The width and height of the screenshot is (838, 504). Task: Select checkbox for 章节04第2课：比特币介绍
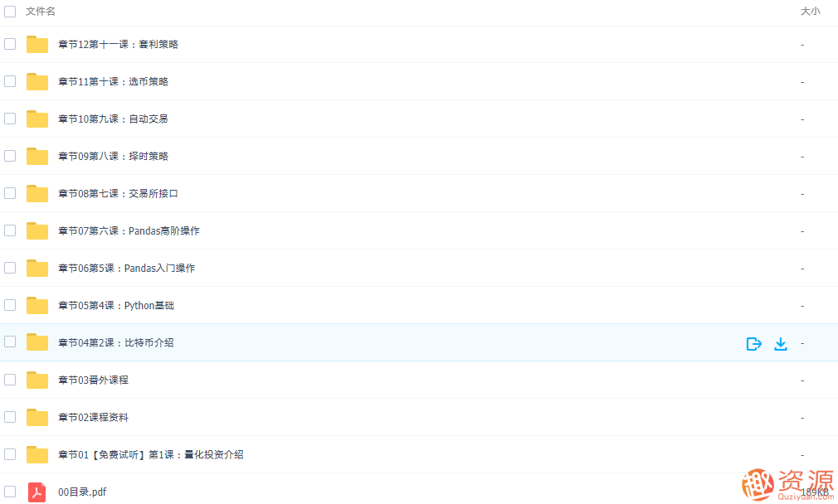tap(10, 342)
